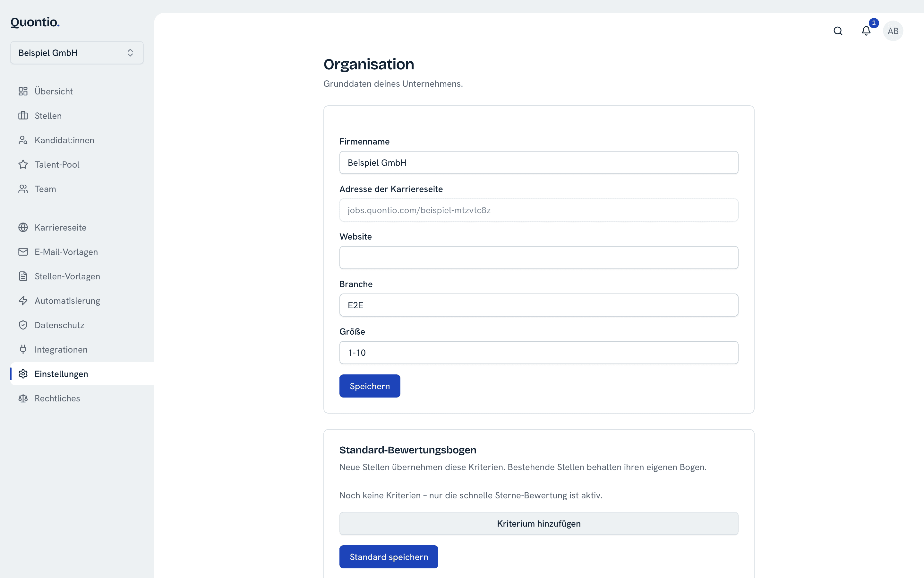Open Stellen in the sidebar
Screen dimensions: 924x578
pyautogui.click(x=82, y=116)
